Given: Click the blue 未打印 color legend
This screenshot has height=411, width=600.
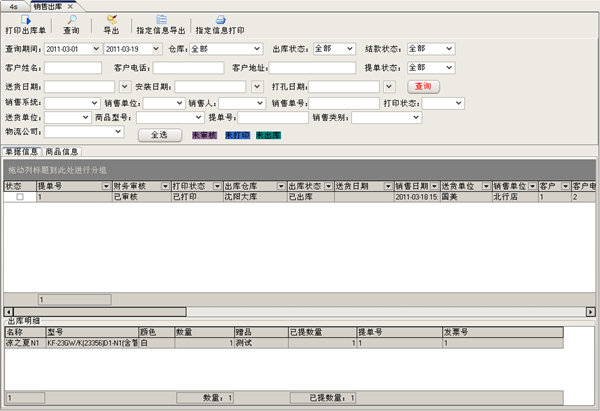Looking at the screenshot, I should coord(237,132).
